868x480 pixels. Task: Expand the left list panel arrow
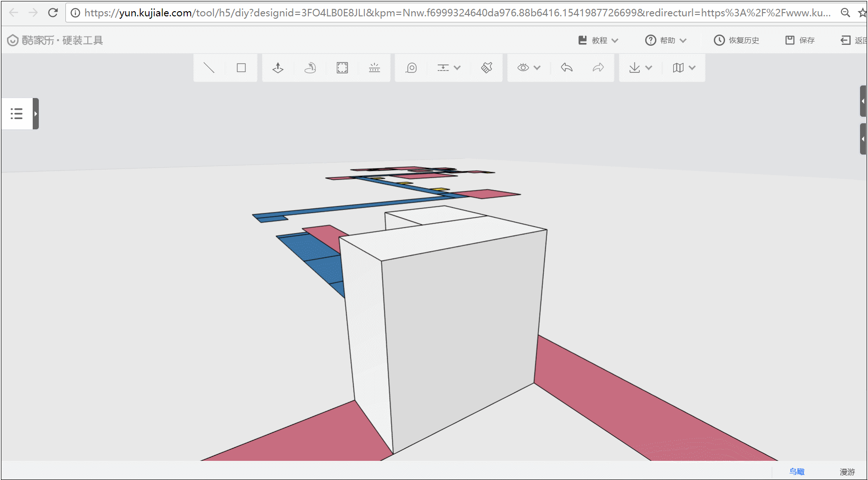tap(36, 113)
